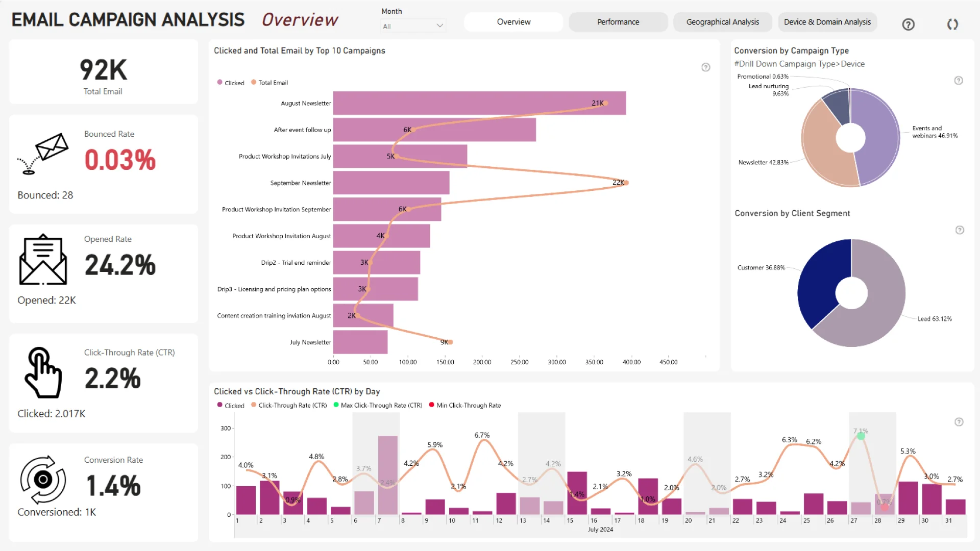Viewport: 980px width, 551px height.
Task: Click 'Drip3 - Licensing and pricing plan options' label
Action: (x=274, y=289)
